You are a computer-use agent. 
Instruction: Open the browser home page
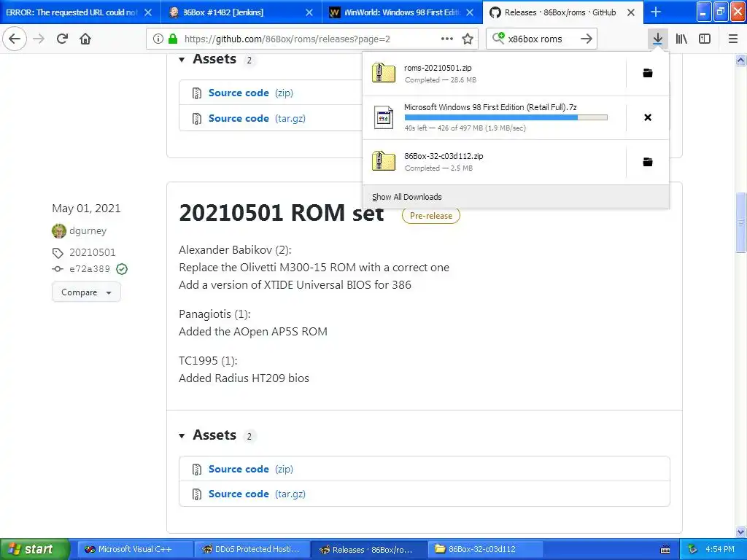(x=85, y=39)
